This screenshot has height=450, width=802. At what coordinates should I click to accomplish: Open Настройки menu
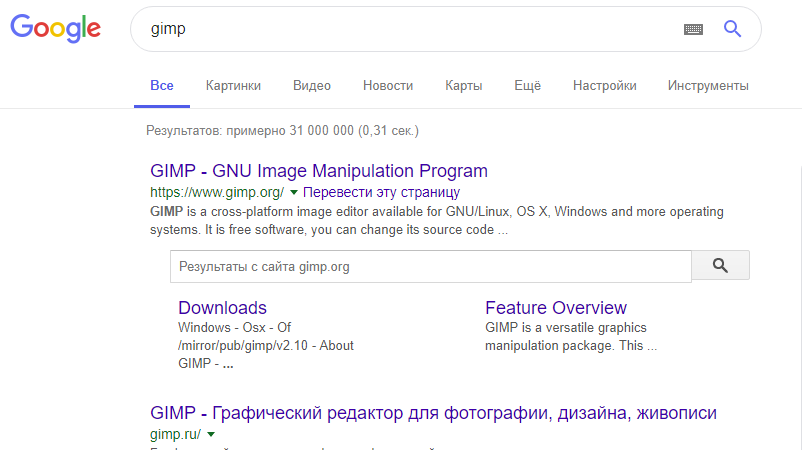pyautogui.click(x=605, y=85)
